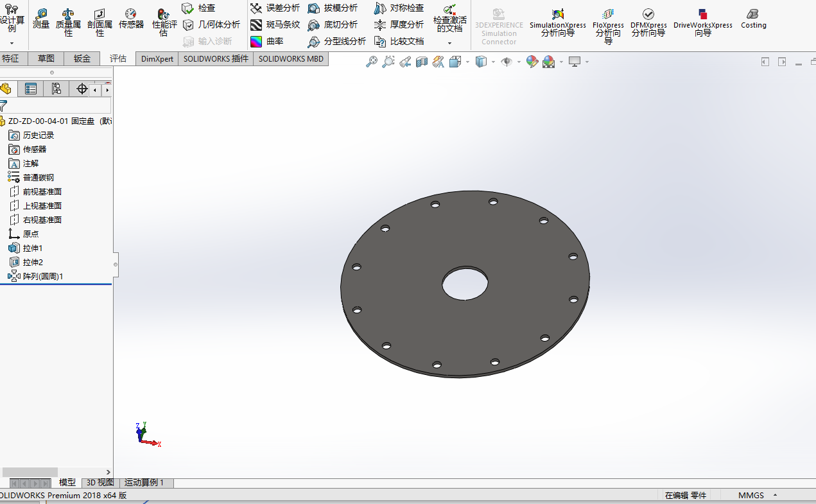
Task: Open MMGS unit system menu
Action: (x=758, y=496)
